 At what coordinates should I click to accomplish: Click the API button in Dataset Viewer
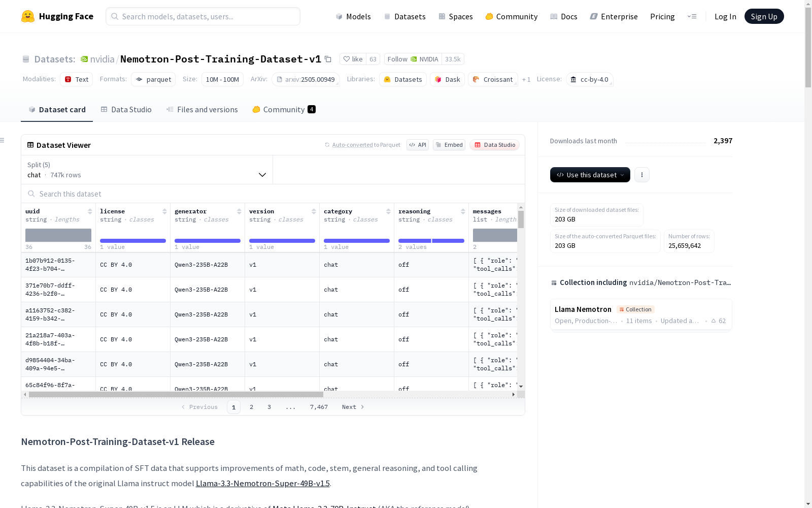click(418, 145)
